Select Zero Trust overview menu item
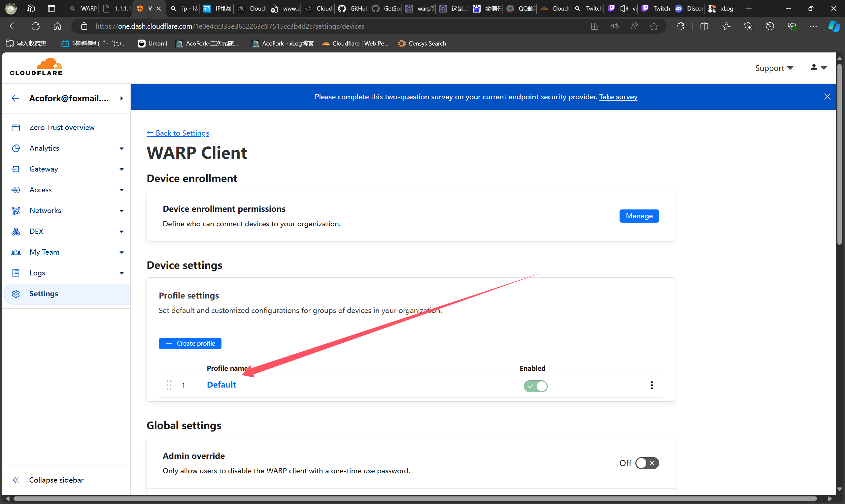This screenshot has height=504, width=845. [x=62, y=127]
